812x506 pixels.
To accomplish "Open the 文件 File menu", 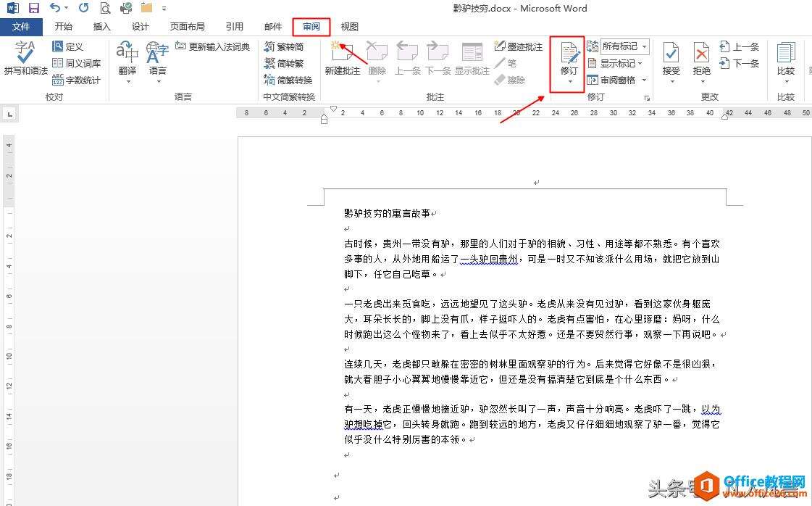I will (22, 26).
